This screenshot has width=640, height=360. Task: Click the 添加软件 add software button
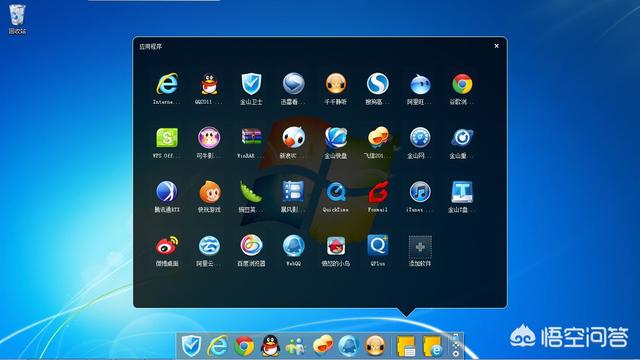coord(420,246)
